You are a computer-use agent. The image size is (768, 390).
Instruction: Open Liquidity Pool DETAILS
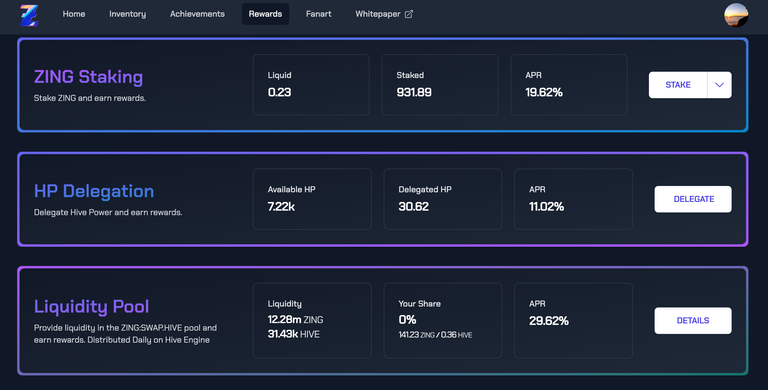coord(693,320)
